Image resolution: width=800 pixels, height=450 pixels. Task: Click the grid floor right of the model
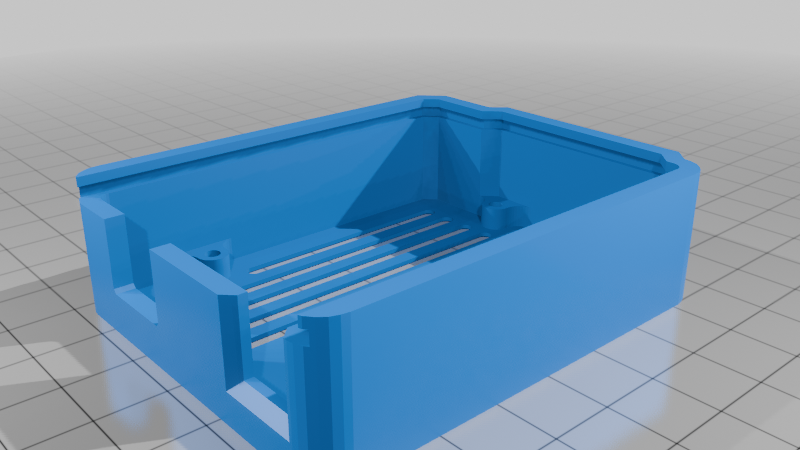pos(740,330)
